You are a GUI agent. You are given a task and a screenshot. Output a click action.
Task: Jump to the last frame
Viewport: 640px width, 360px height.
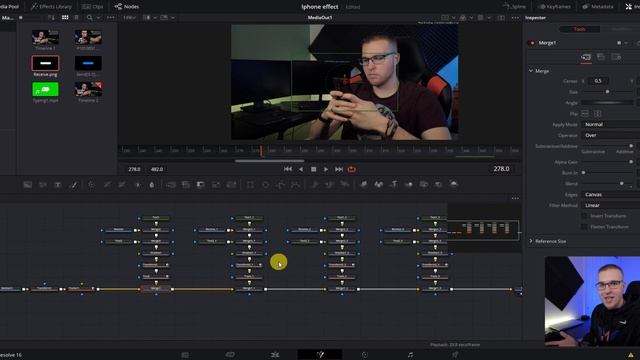pyautogui.click(x=339, y=169)
